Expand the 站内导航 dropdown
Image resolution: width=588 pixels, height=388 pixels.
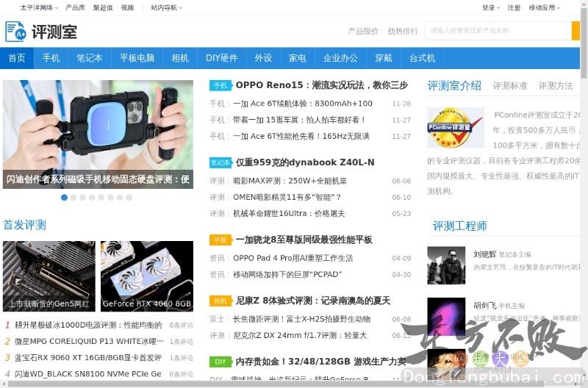(x=166, y=7)
